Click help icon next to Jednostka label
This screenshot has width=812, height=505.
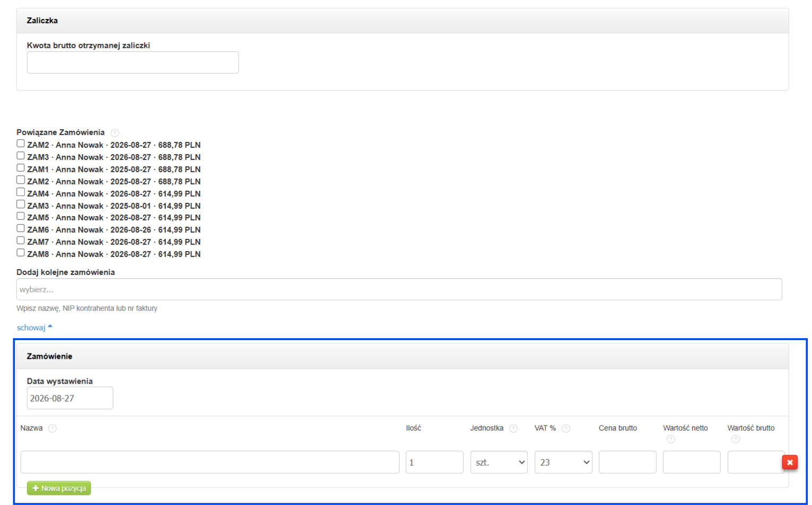(x=514, y=428)
